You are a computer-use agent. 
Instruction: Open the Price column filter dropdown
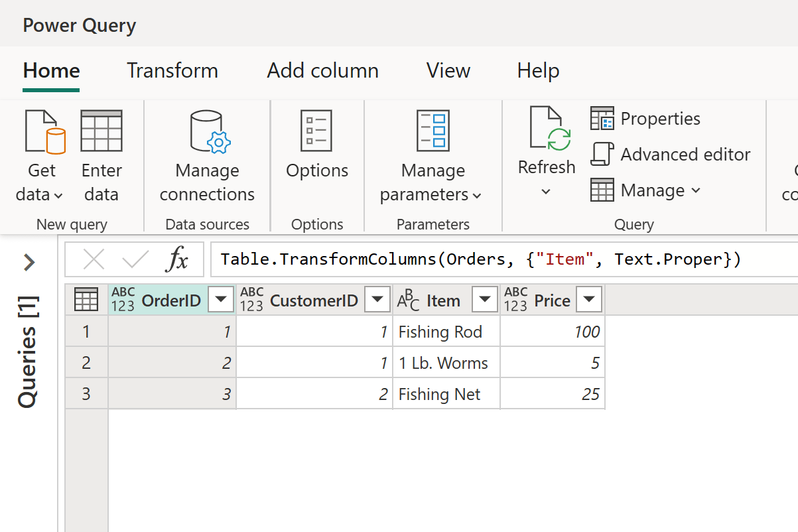[x=589, y=299]
